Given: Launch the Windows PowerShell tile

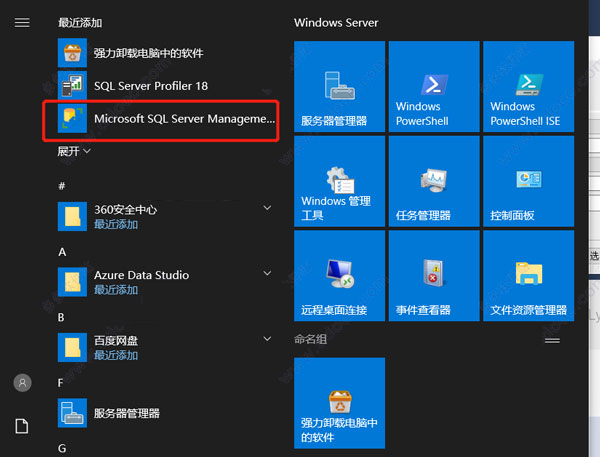Looking at the screenshot, I should [x=434, y=87].
